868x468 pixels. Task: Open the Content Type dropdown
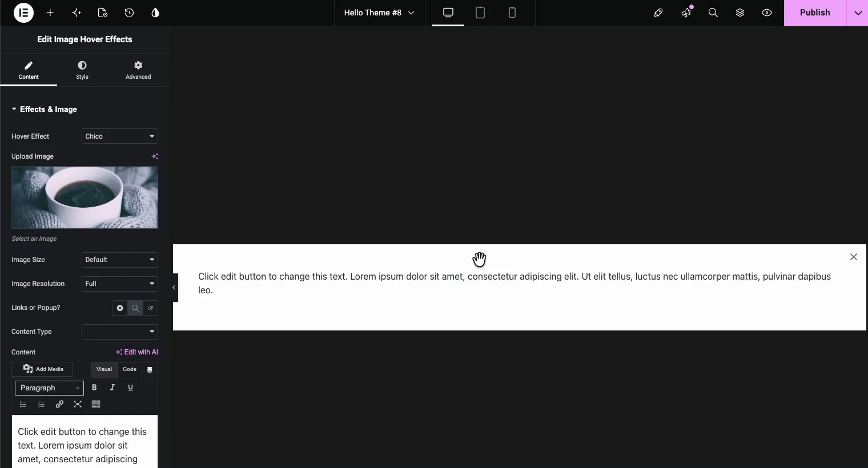coord(120,332)
